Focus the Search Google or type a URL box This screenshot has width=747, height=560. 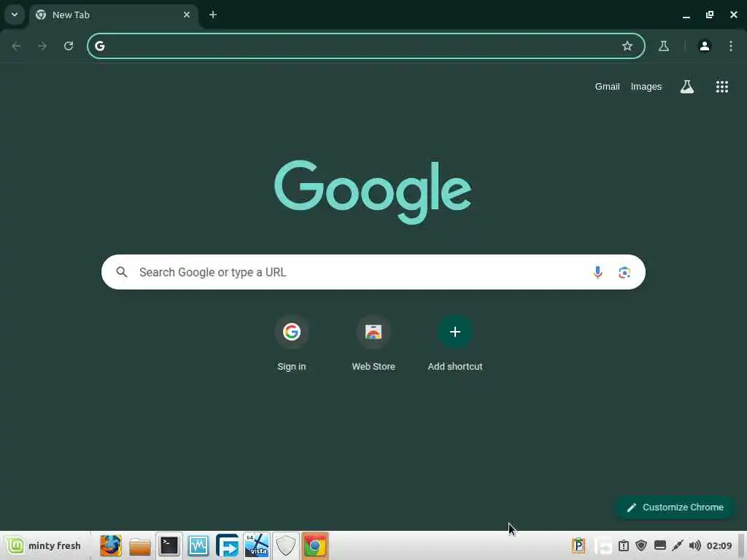(x=373, y=272)
